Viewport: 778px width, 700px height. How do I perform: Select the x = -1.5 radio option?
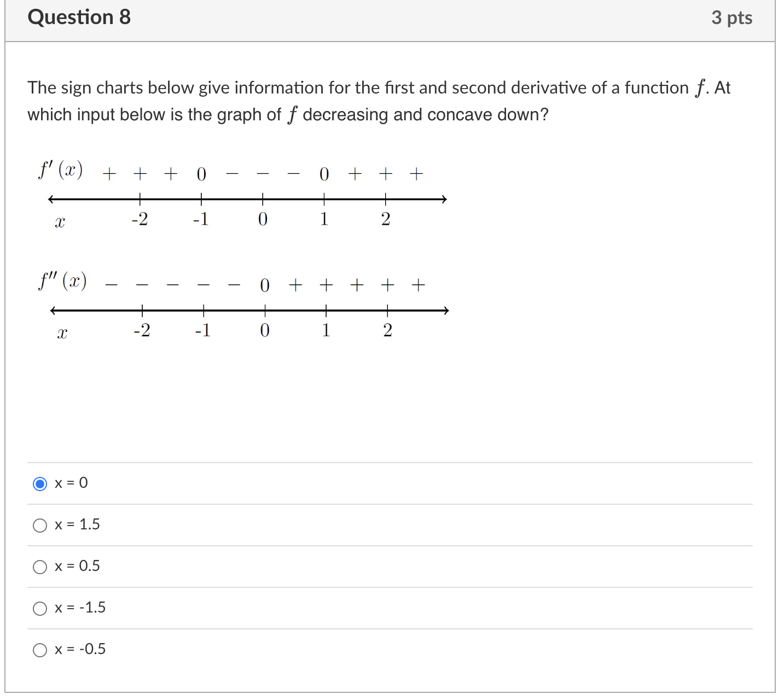40,609
